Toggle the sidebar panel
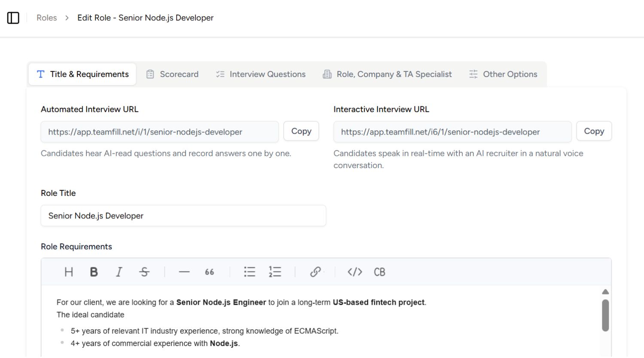Image resolution: width=644 pixels, height=358 pixels. pyautogui.click(x=13, y=18)
